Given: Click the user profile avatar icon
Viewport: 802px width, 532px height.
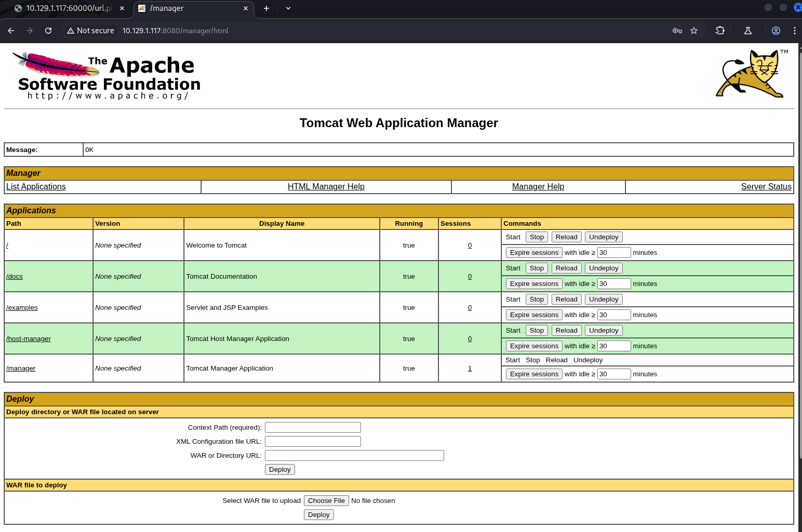Looking at the screenshot, I should [776, 31].
